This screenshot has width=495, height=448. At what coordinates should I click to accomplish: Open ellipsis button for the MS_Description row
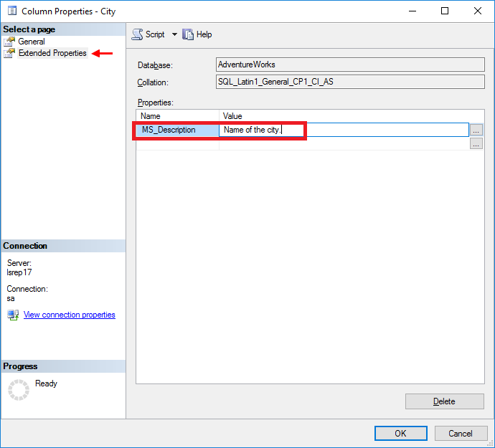[476, 130]
